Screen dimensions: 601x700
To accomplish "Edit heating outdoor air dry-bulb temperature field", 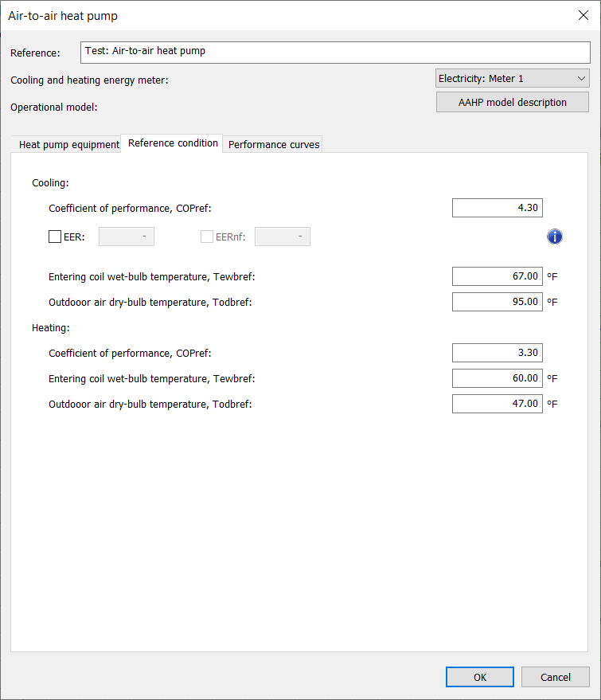I will point(497,404).
